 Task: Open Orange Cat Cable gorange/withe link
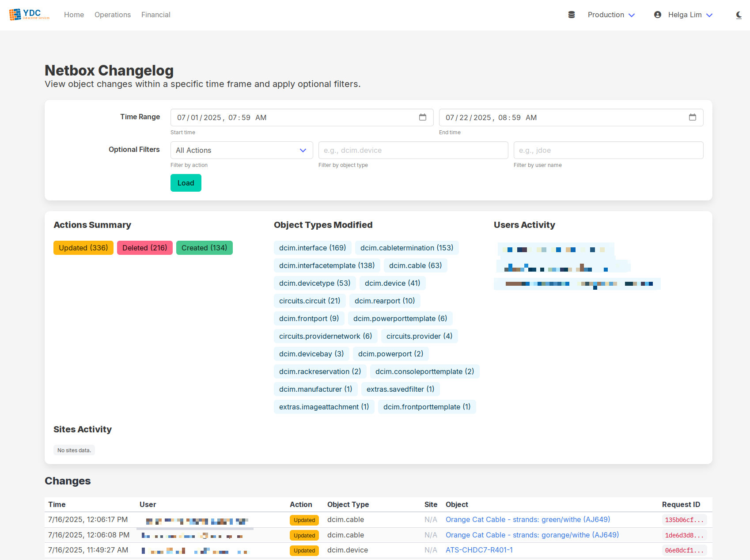click(532, 535)
